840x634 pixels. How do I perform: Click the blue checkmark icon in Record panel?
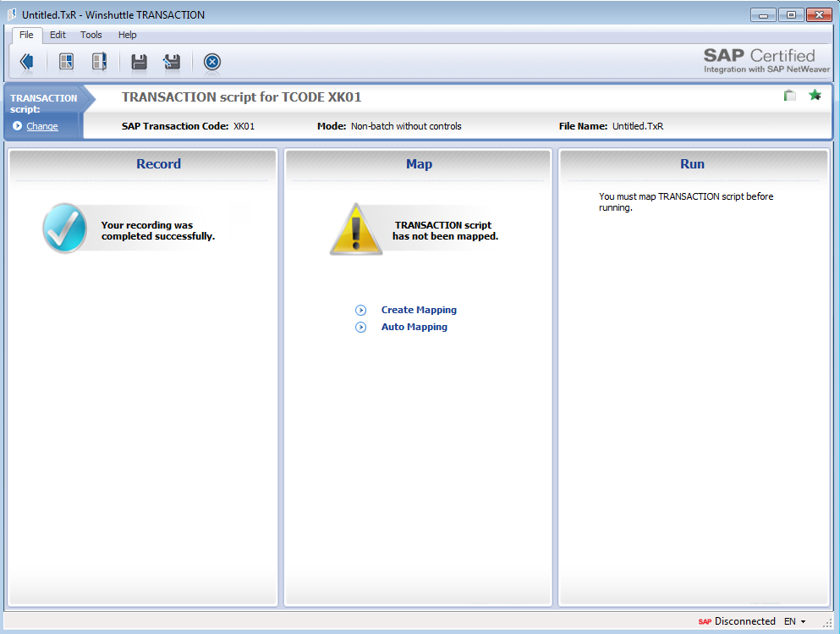pyautogui.click(x=64, y=229)
